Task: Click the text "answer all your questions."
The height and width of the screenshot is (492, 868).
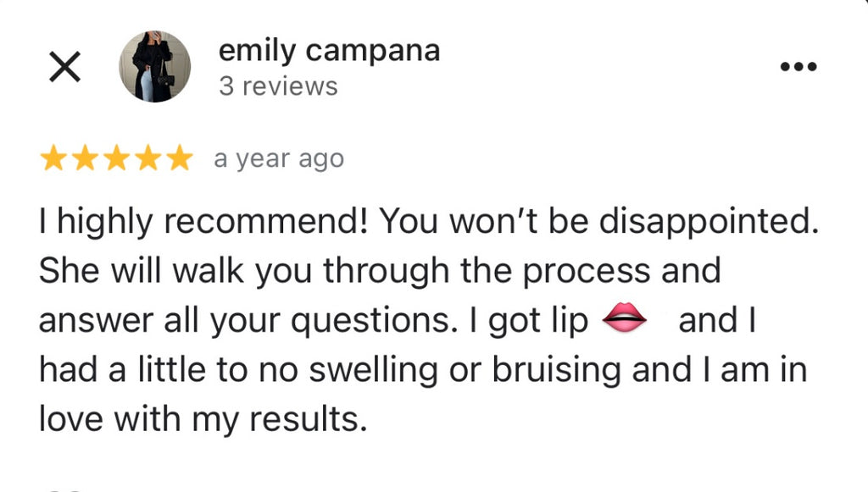Action: pyautogui.click(x=248, y=321)
